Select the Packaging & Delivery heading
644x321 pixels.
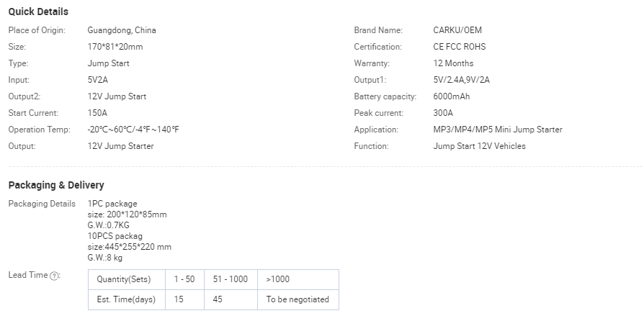click(x=56, y=185)
